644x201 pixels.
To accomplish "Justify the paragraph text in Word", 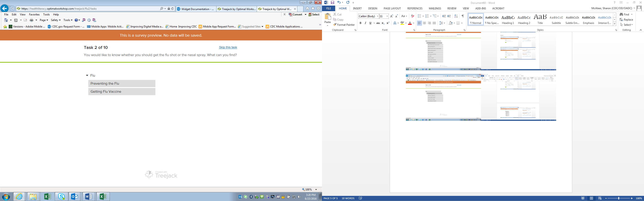I will coord(434,23).
